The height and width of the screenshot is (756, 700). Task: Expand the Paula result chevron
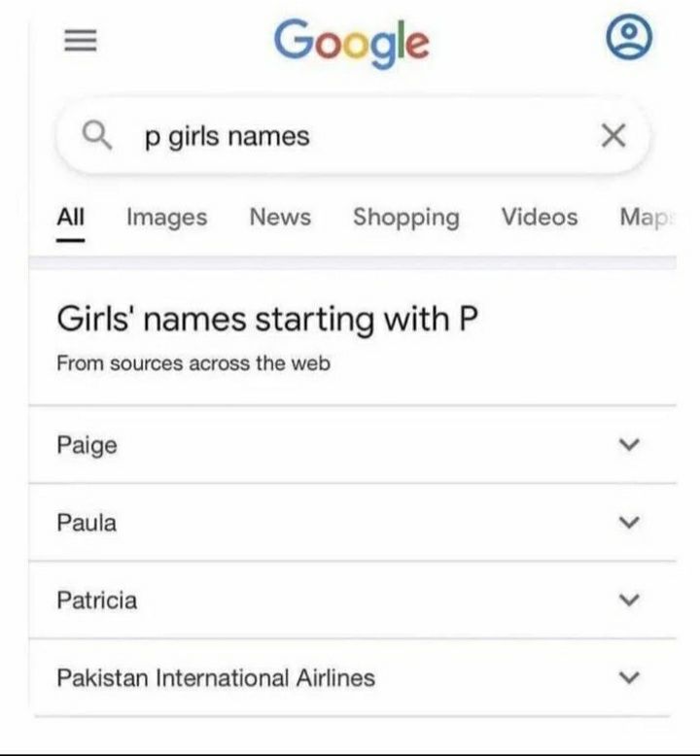tap(629, 523)
